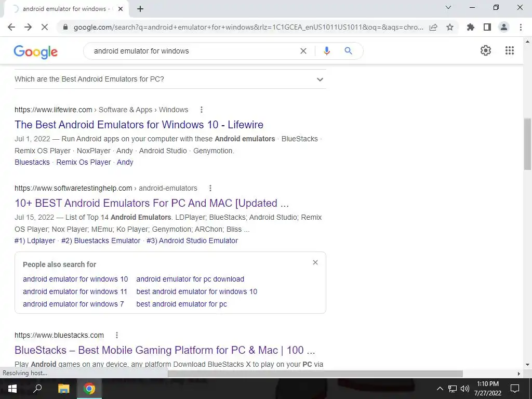Click the scroll right arrow of horizontal scrollbar
This screenshot has width=532, height=399.
pyautogui.click(x=519, y=374)
